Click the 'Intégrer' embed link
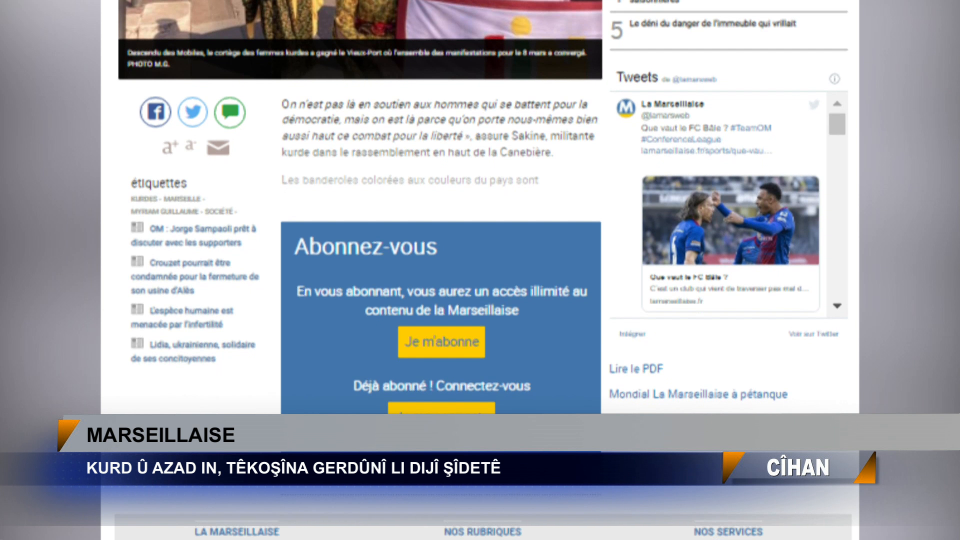The height and width of the screenshot is (540, 960). (632, 334)
